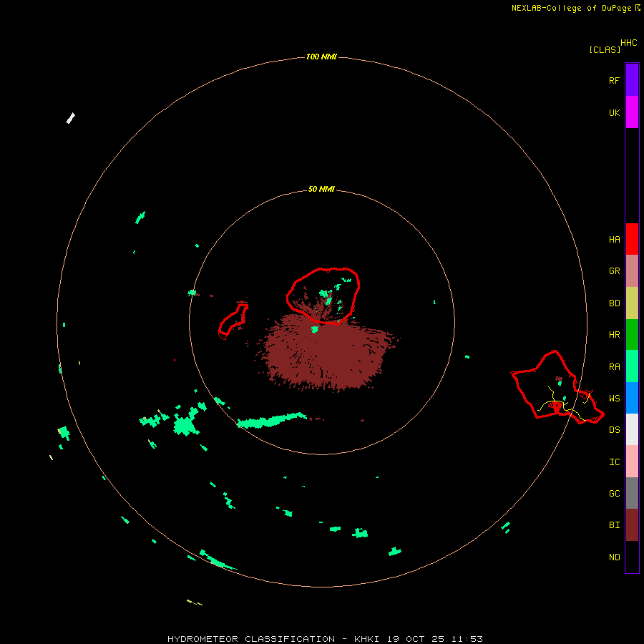This screenshot has height=644, width=644.
Task: Click the [CLAS] units label
Action: tap(605, 49)
